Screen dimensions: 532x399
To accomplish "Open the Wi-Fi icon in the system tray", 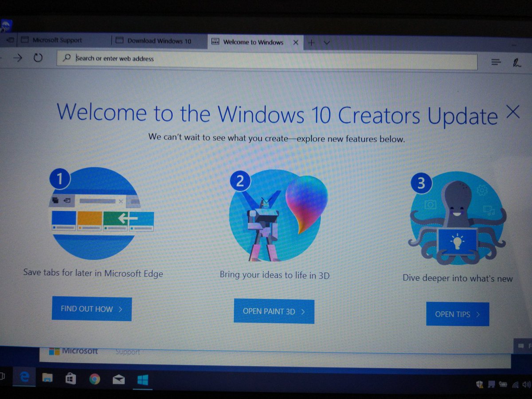I will click(516, 383).
